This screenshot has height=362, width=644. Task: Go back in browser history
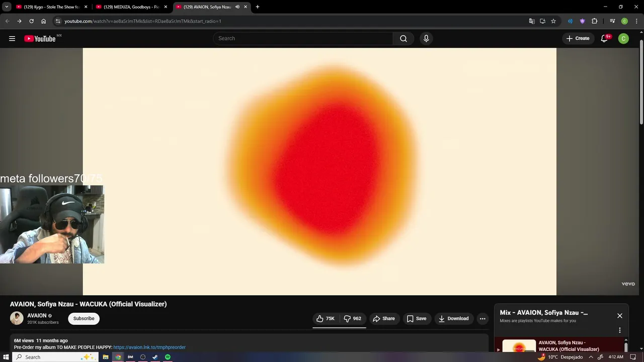7,21
